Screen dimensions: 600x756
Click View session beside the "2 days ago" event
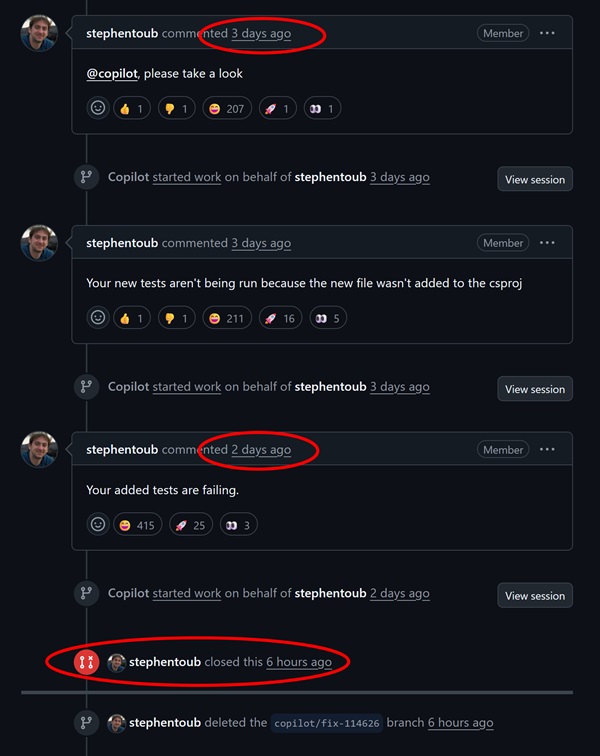click(535, 595)
